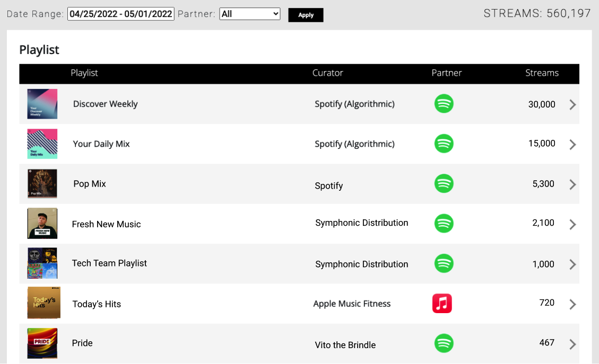Select the Tech Team Playlist cover thumbnail
The image size is (599, 364).
[x=42, y=263]
